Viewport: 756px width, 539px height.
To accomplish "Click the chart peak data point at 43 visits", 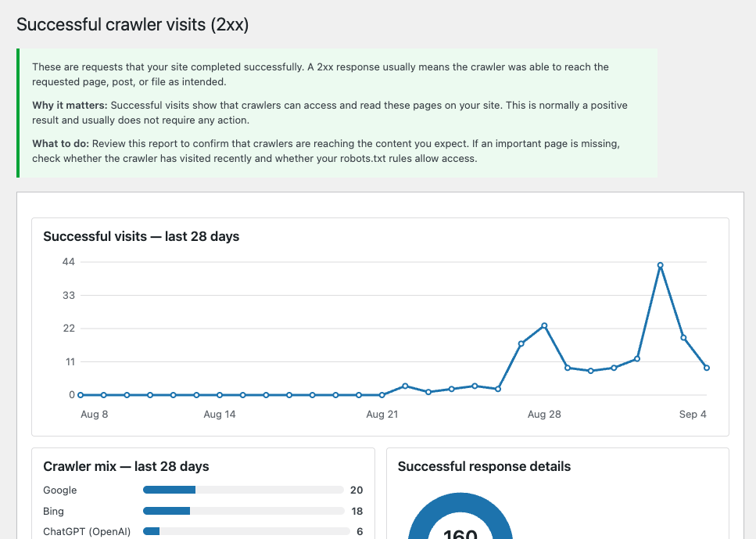I will 660,265.
